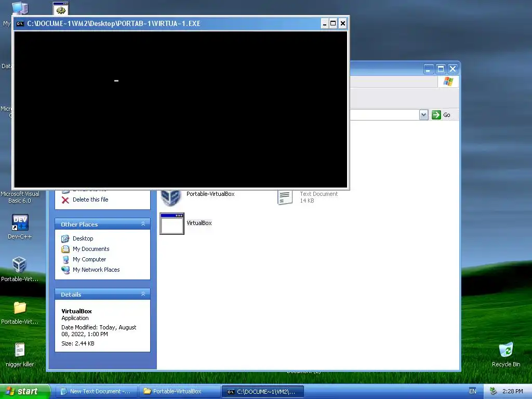Click the Other Places panel header
The width and height of the screenshot is (532, 399).
102,224
